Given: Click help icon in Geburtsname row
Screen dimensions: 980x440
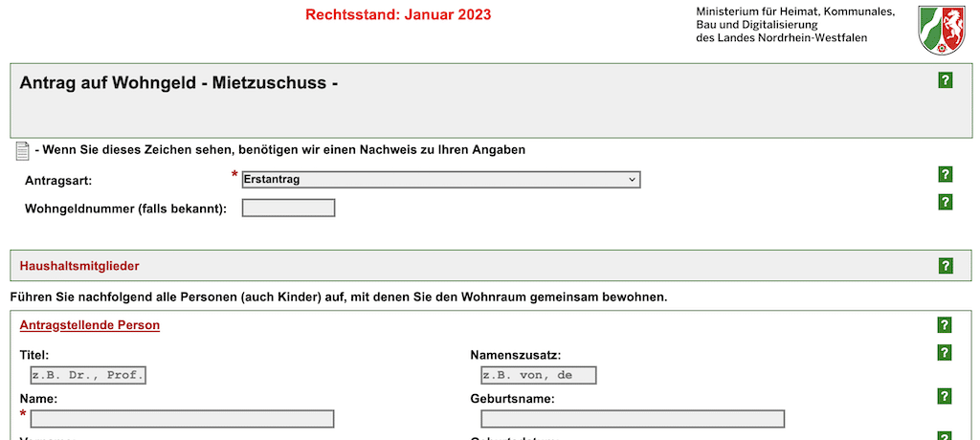Looking at the screenshot, I should [x=945, y=396].
